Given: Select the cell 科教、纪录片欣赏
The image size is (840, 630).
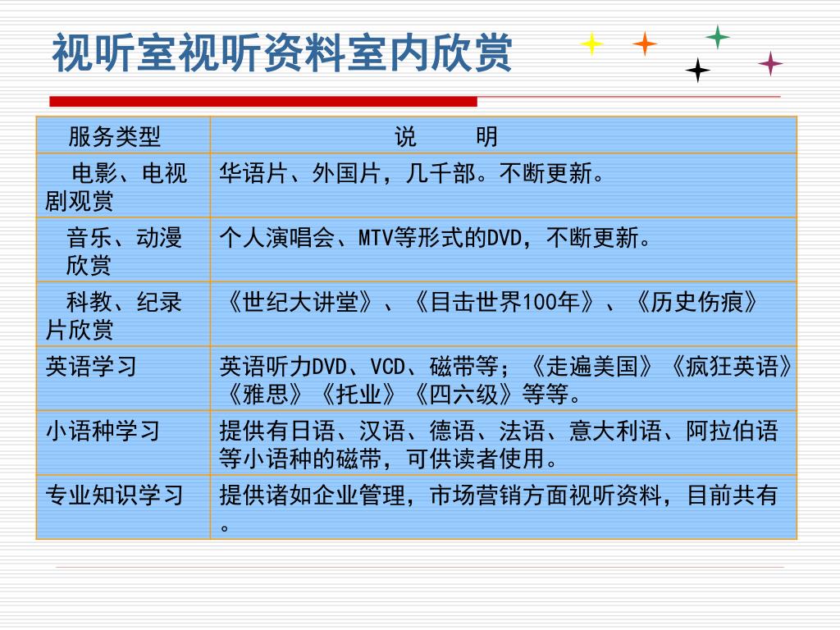Looking at the screenshot, I should point(123,314).
